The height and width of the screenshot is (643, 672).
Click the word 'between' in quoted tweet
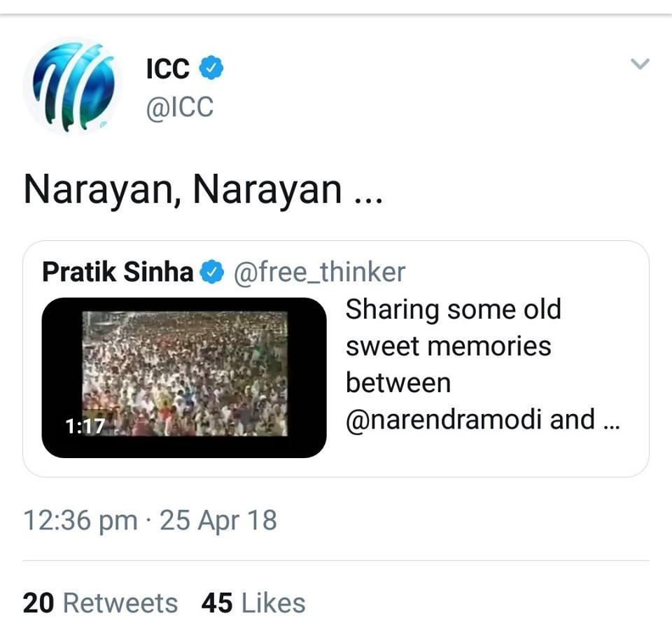pyautogui.click(x=398, y=383)
